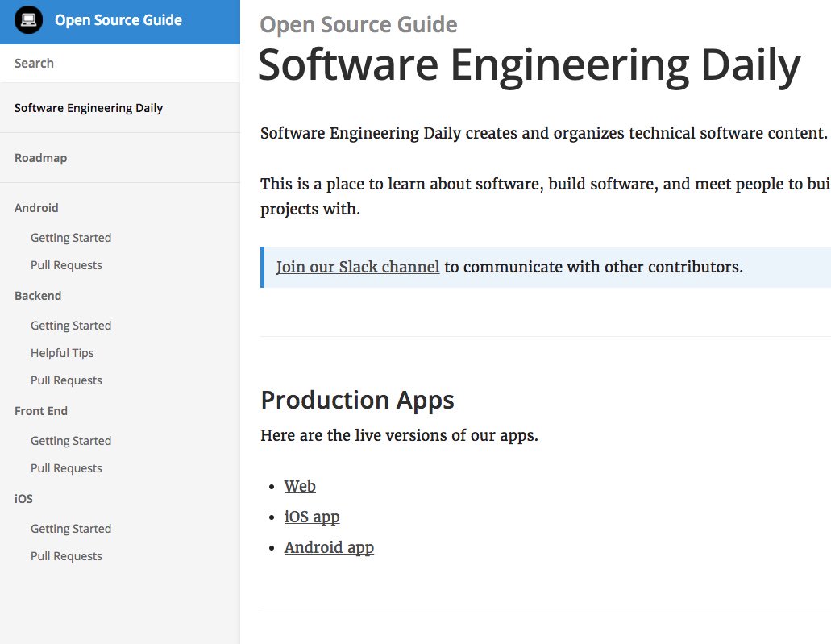Open the iOS app link

click(312, 517)
